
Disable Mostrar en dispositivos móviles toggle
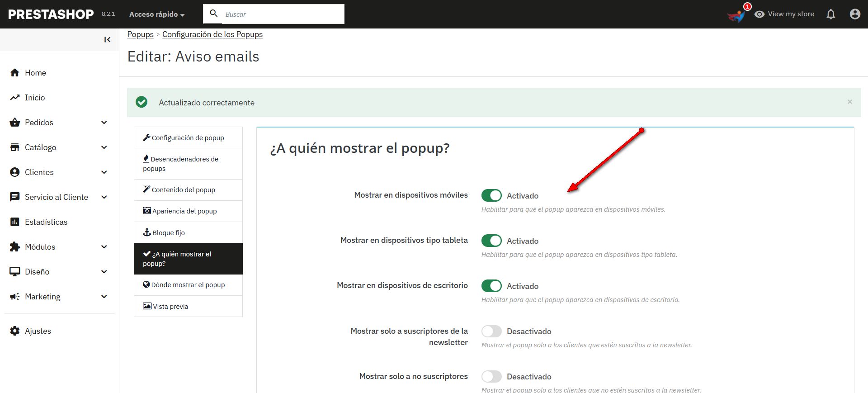491,195
